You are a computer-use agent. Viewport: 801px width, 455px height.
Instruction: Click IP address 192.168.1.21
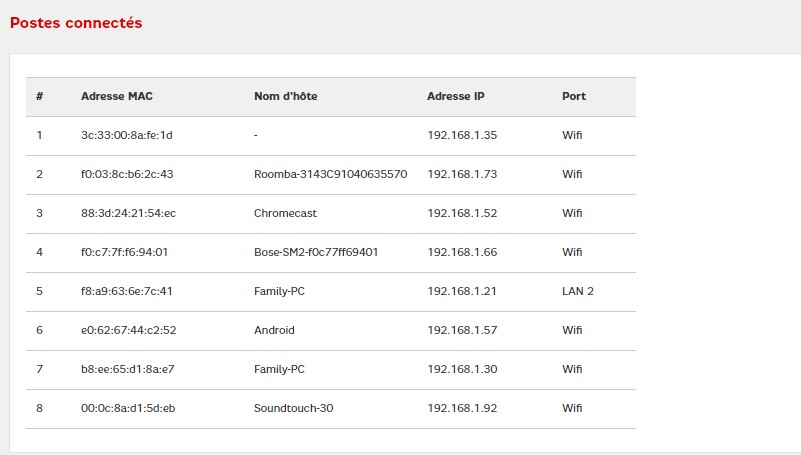pyautogui.click(x=462, y=291)
